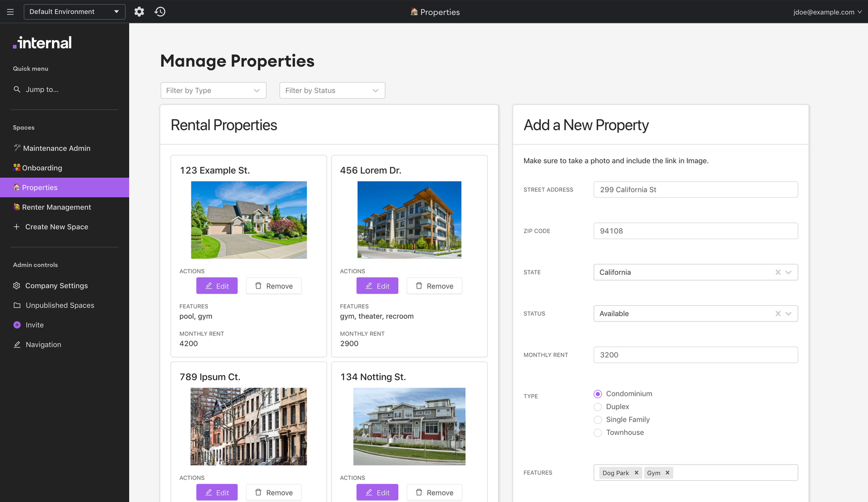Choose the Single Family radio option

pos(598,420)
